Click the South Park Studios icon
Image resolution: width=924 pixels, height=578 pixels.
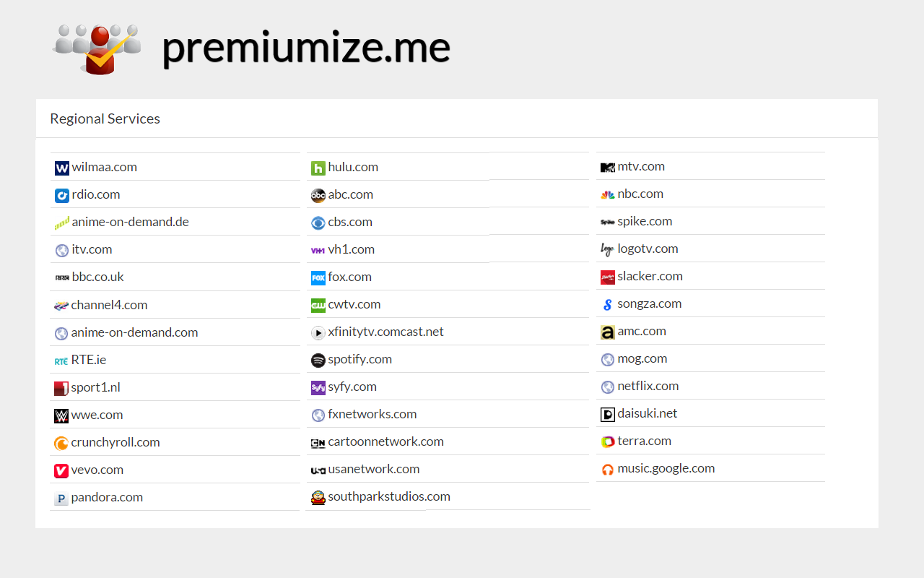click(318, 497)
